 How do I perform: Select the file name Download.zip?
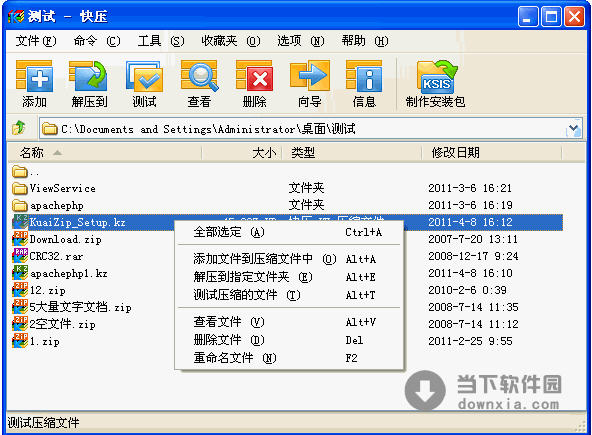[65, 239]
